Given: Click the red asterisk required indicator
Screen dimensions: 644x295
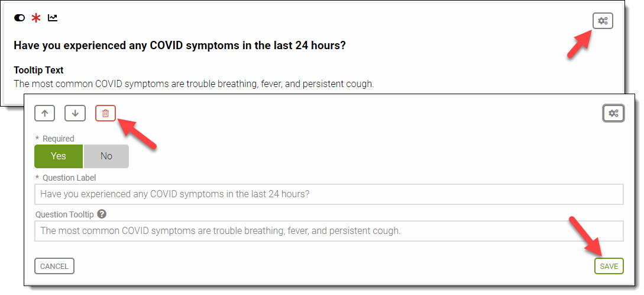Looking at the screenshot, I should pyautogui.click(x=36, y=18).
